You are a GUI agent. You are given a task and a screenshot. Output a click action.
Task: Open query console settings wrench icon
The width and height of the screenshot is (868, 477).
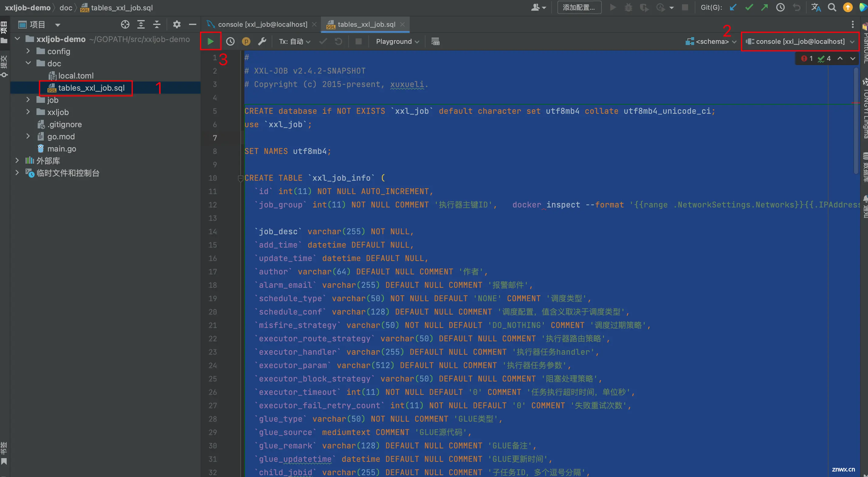coord(262,41)
